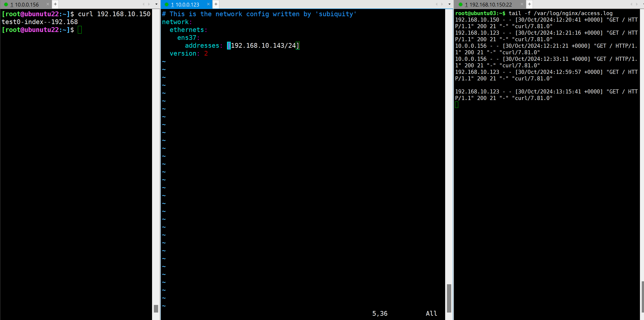This screenshot has width=644, height=320.
Task: Click the middle vim pane scrollbar thumb
Action: pyautogui.click(x=449, y=298)
